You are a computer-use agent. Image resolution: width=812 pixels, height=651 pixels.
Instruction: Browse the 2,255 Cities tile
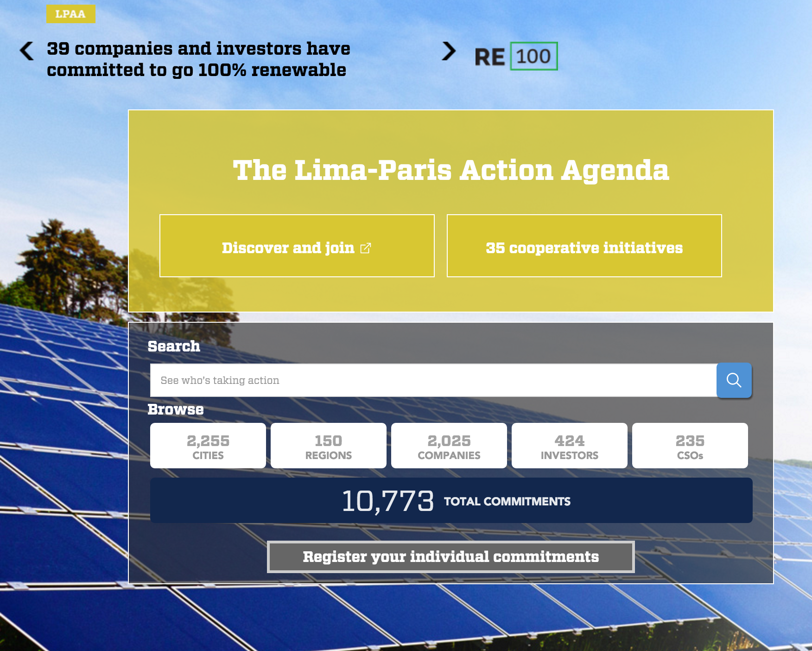(x=208, y=446)
